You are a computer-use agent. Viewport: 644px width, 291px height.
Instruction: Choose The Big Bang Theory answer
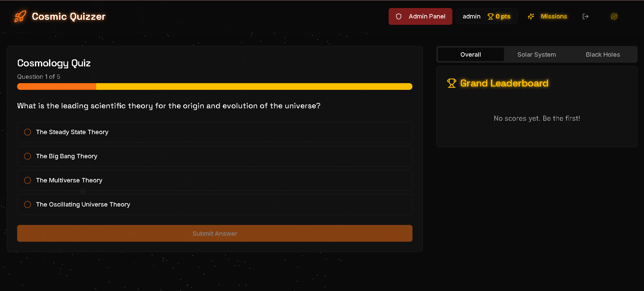pyautogui.click(x=215, y=156)
